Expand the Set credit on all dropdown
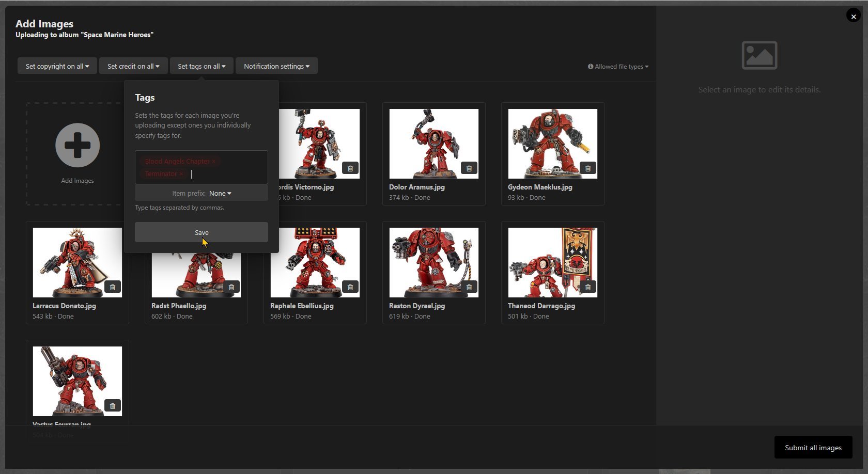This screenshot has width=868, height=474. point(133,66)
